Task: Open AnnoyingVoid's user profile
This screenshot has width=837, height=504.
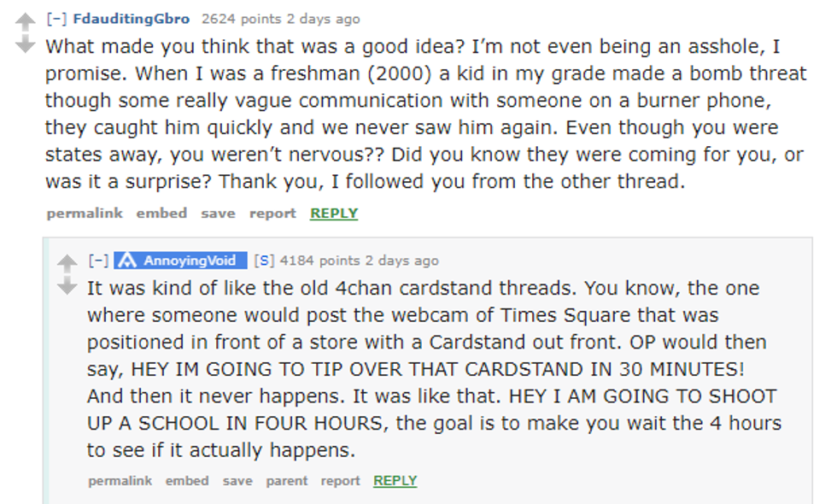Action: click(x=190, y=261)
